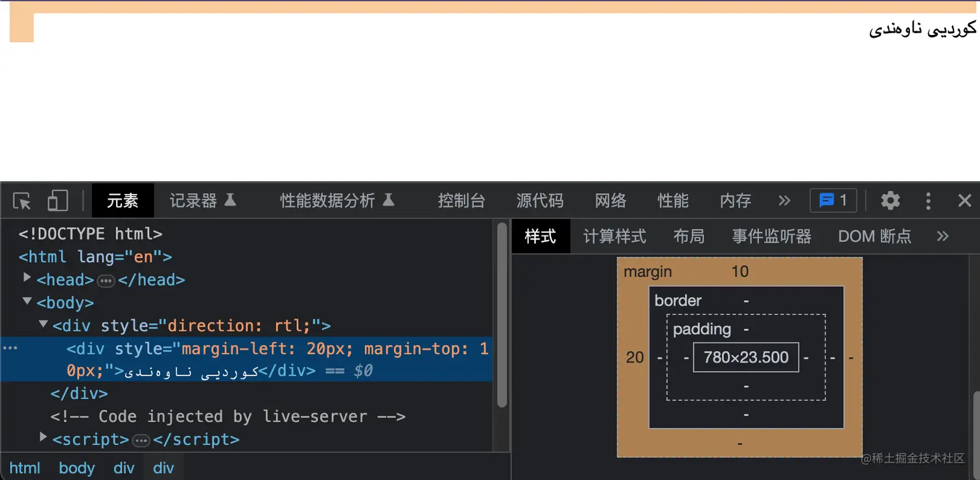Click the border label in box model
Screen dimensions: 980x480
point(678,300)
